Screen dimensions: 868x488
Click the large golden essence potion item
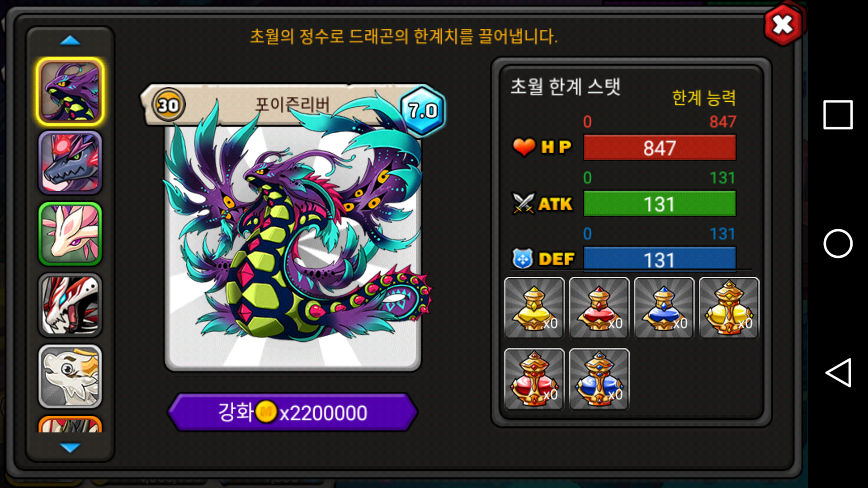(729, 308)
